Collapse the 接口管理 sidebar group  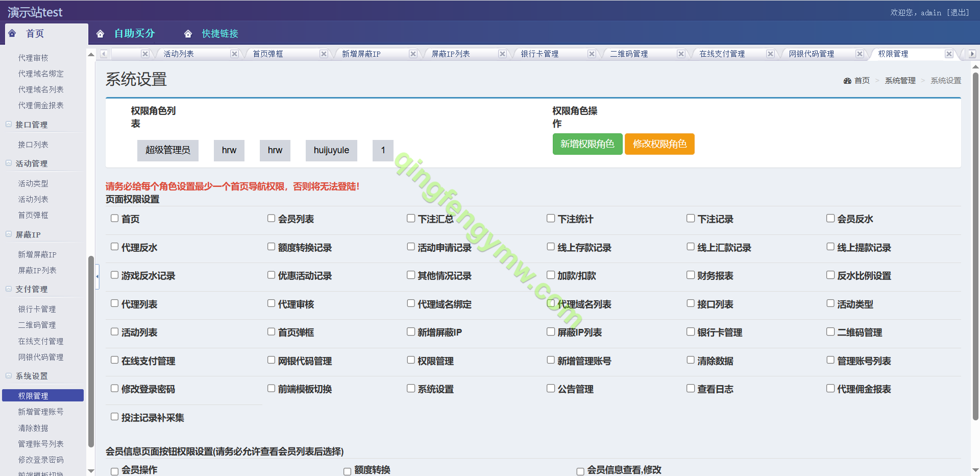click(x=9, y=124)
